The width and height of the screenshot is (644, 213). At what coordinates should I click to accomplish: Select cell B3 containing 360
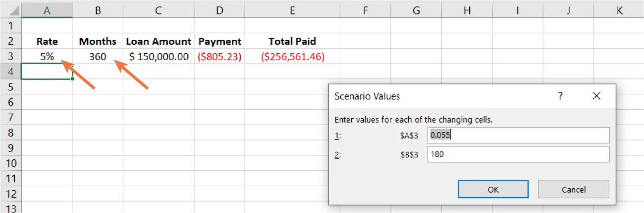coord(98,57)
